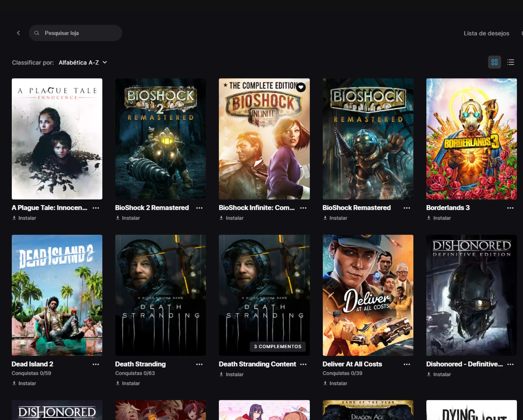Viewport: 523px width, 420px height.
Task: Open Lista de desejos
Action: (486, 33)
